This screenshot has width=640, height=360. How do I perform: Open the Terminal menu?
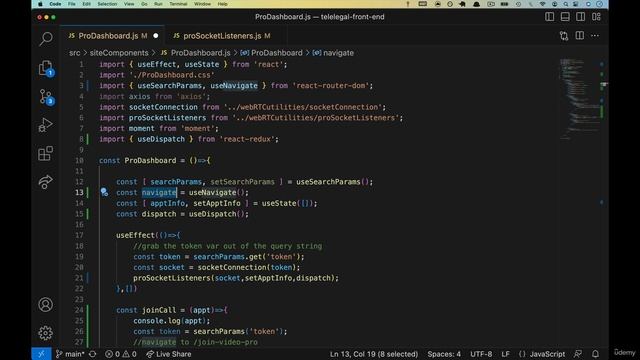pyautogui.click(x=178, y=4)
